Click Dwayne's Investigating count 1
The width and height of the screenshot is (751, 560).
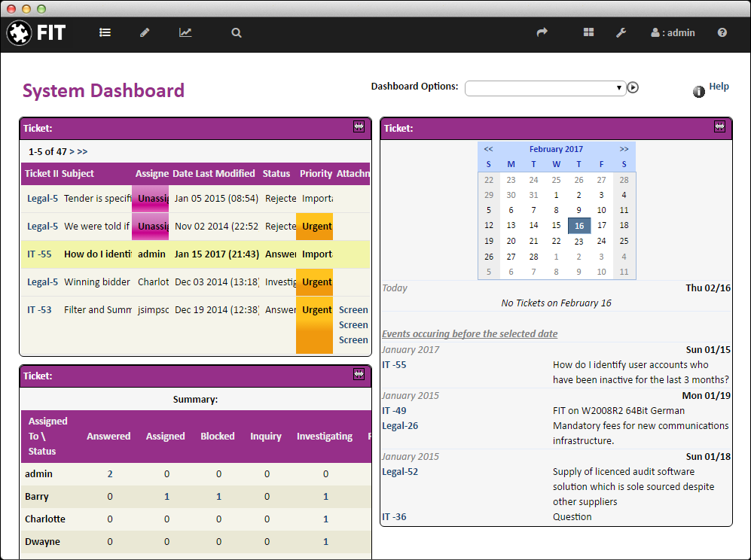[x=325, y=541]
